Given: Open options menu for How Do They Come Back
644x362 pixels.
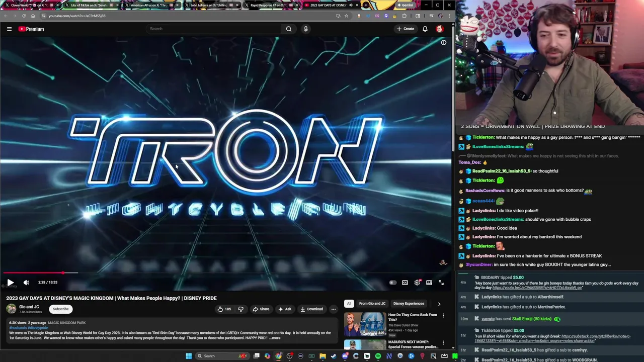Looking at the screenshot, I should pyautogui.click(x=443, y=316).
